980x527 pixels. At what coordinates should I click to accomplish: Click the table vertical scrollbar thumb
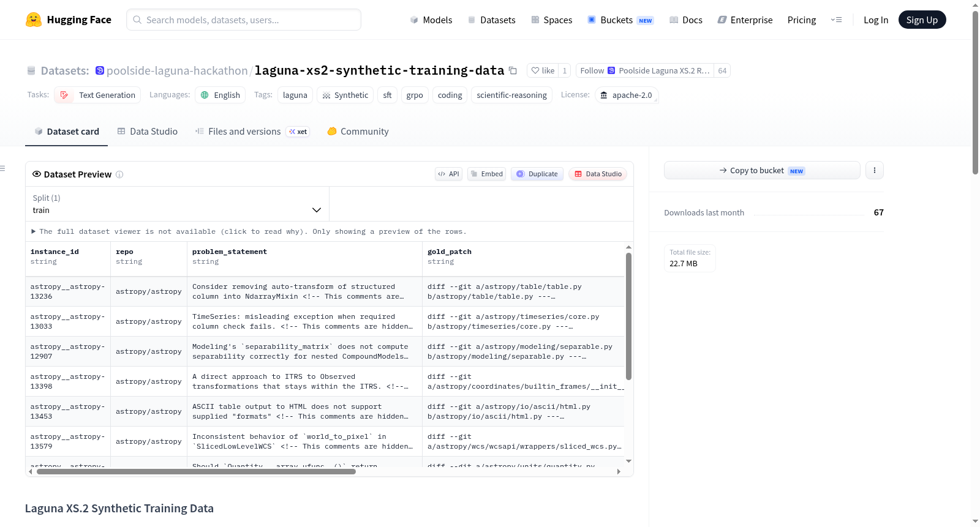click(628, 316)
